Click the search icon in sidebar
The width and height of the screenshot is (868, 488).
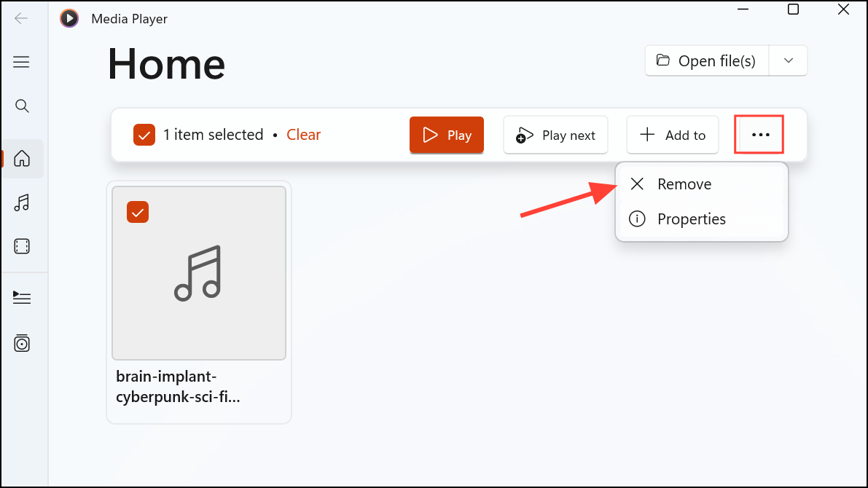22,106
